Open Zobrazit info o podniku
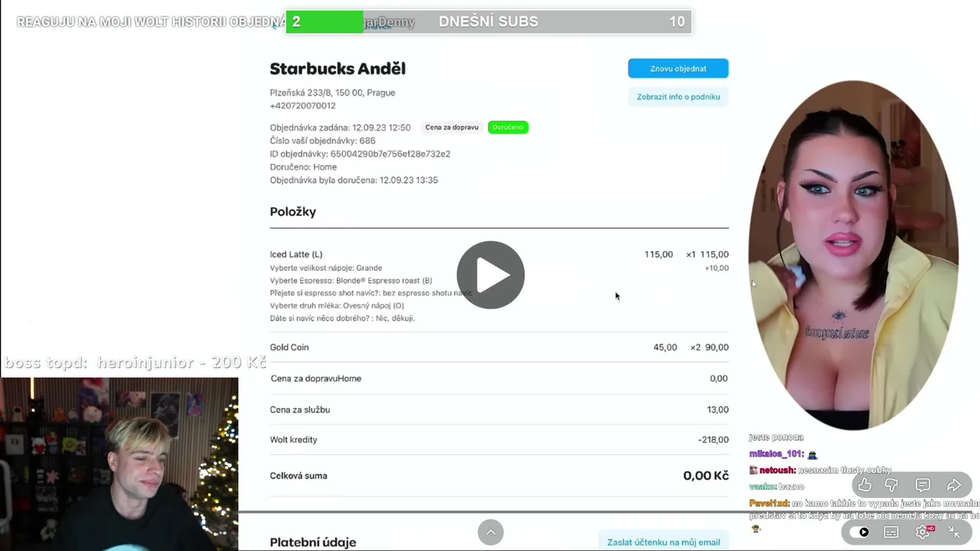 [678, 96]
